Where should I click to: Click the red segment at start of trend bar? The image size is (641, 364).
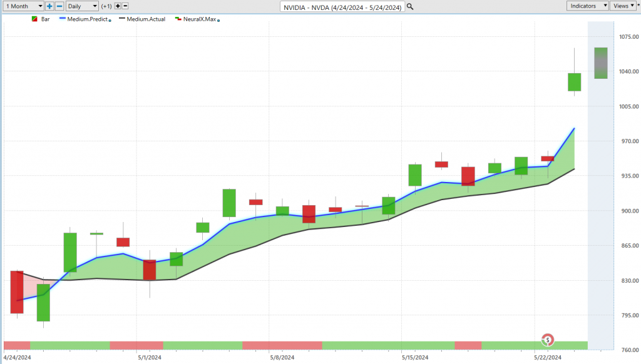click(x=16, y=345)
